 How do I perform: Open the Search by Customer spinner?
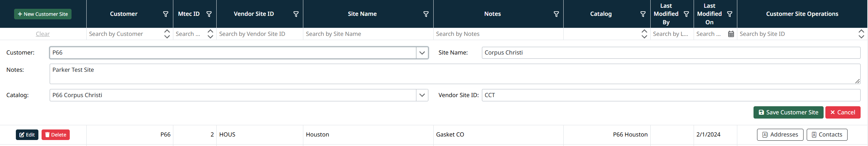[x=167, y=34]
